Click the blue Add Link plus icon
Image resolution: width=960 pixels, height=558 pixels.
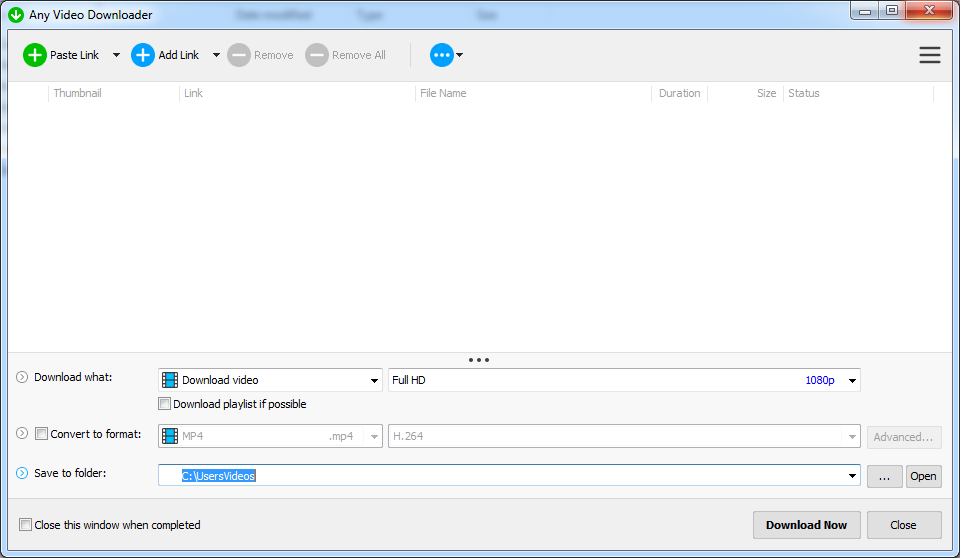[x=143, y=55]
